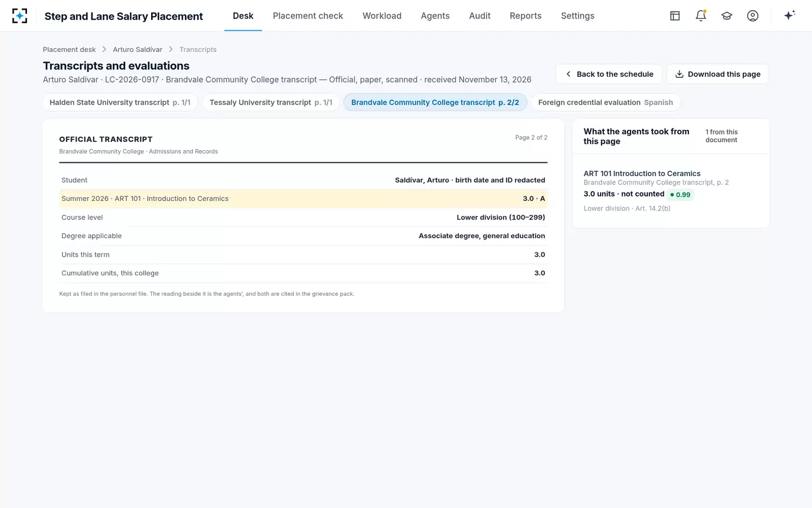Click the back chevron in Back to the schedule
812x508 pixels.
568,74
